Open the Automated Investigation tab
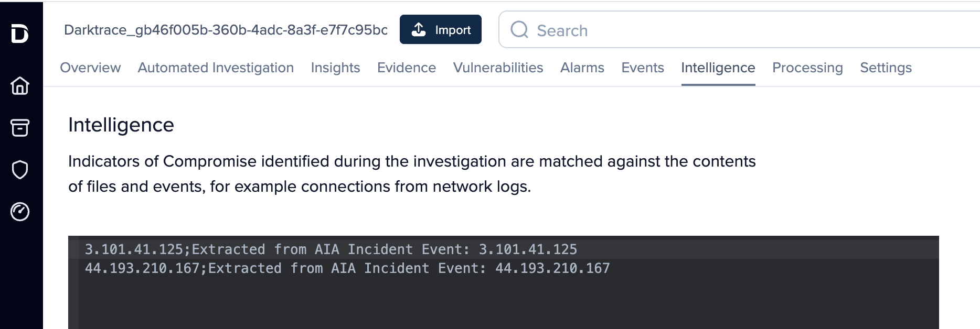This screenshot has height=329, width=980. point(216,68)
